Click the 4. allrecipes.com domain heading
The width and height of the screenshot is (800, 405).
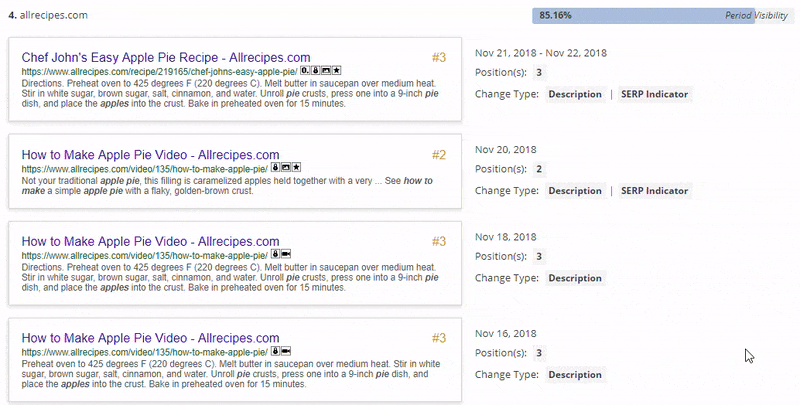point(48,16)
